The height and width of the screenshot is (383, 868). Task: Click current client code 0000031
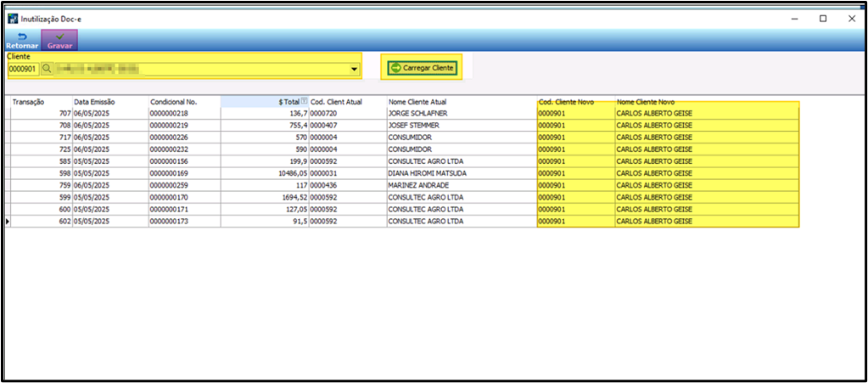click(x=348, y=173)
